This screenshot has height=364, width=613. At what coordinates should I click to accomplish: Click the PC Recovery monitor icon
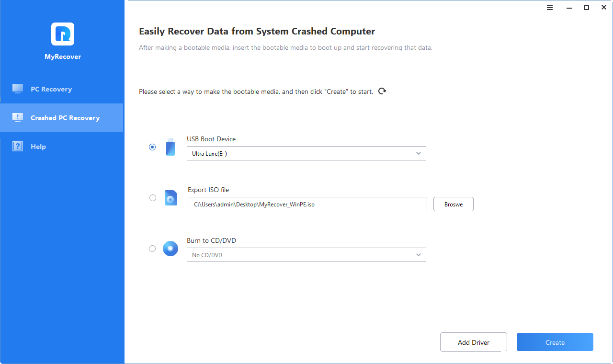click(x=18, y=89)
